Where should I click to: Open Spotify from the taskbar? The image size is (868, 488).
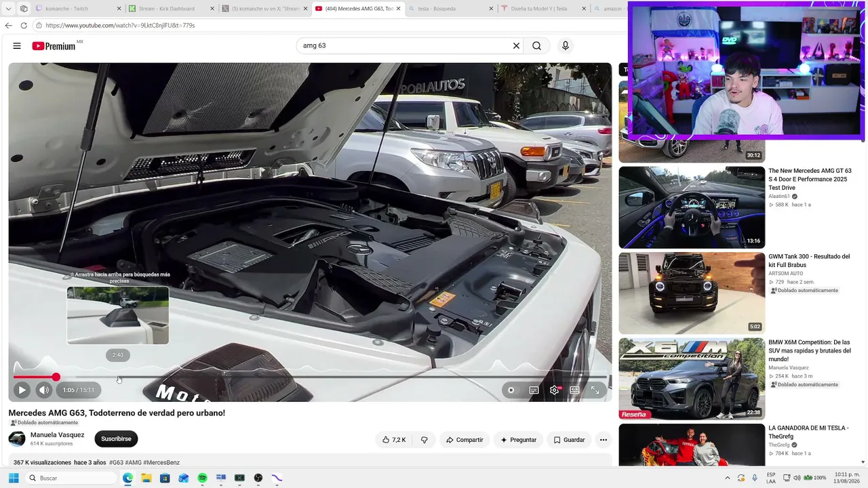(202, 478)
